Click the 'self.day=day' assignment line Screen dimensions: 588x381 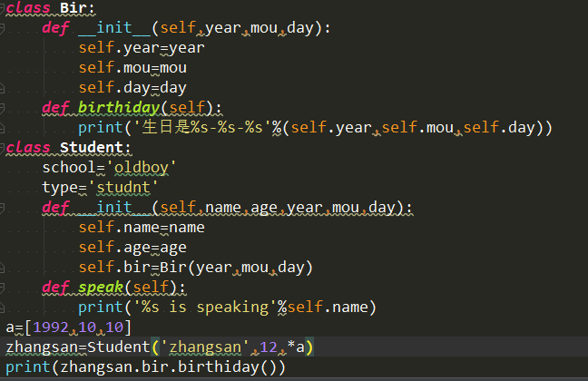(x=132, y=88)
